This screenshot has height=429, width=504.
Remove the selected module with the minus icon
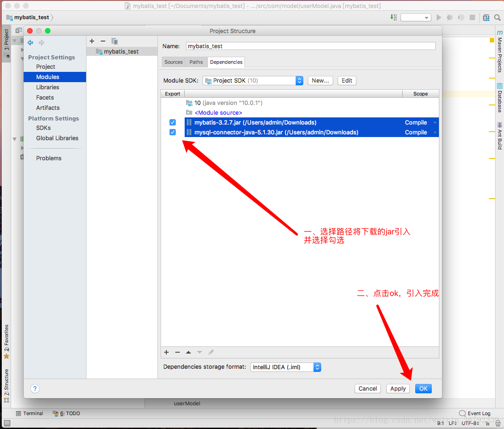coord(103,41)
